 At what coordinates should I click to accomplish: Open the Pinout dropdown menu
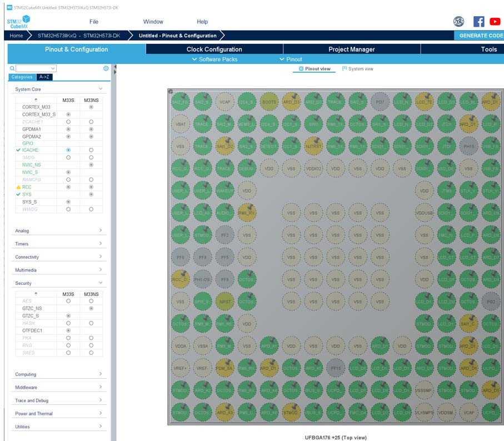pos(291,59)
